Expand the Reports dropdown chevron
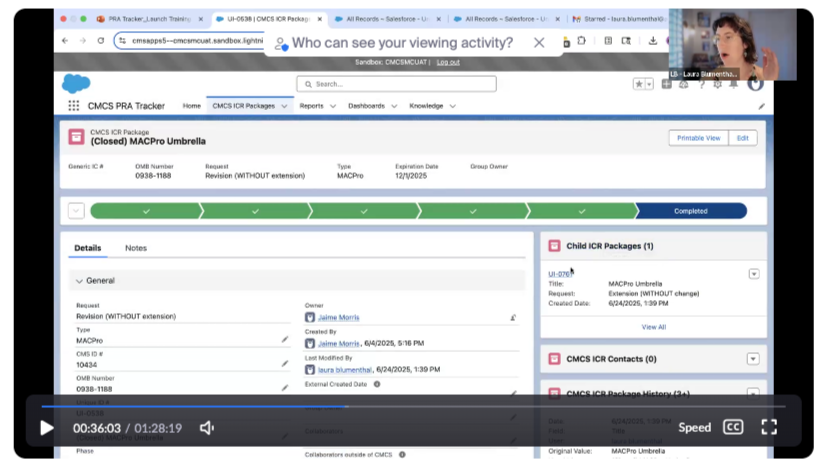This screenshot has width=829, height=469. 333,106
